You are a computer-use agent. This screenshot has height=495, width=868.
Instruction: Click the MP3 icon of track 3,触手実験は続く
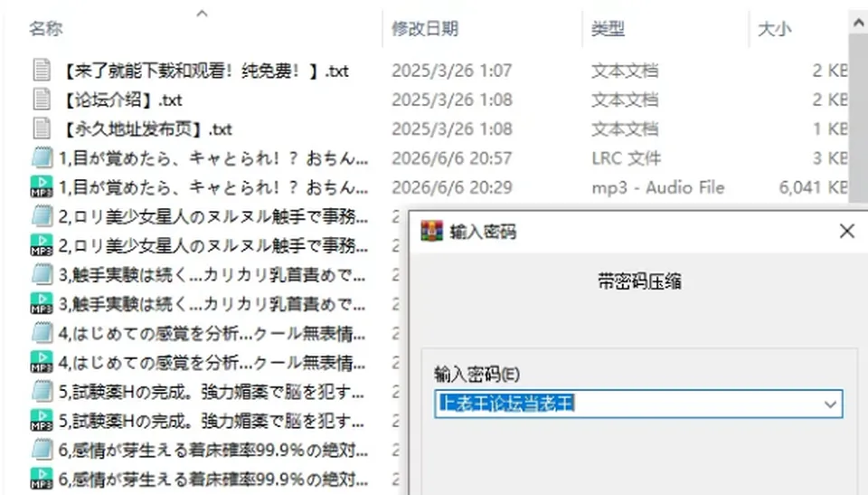42,304
